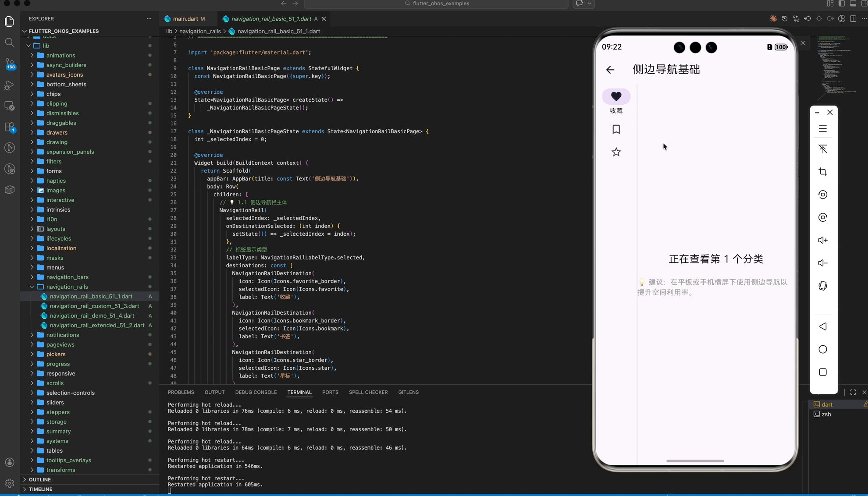This screenshot has height=496, width=868.
Task: Click the emulator volume up button
Action: point(822,240)
